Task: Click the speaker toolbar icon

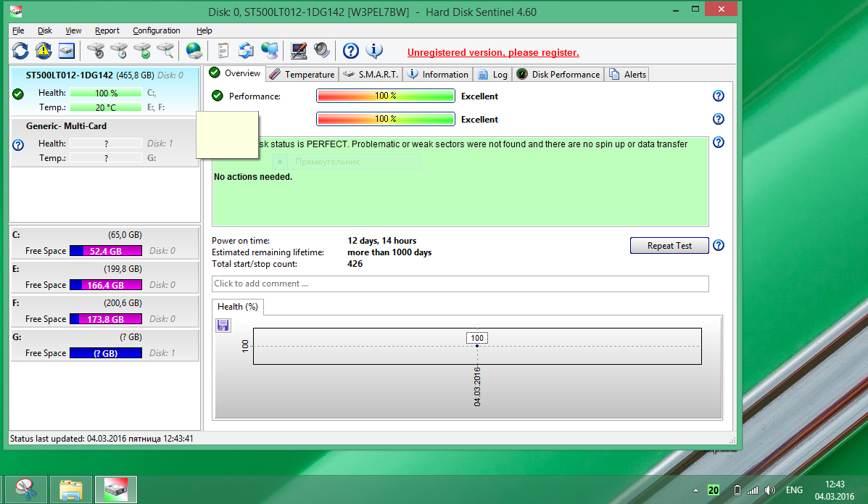Action: point(322,51)
